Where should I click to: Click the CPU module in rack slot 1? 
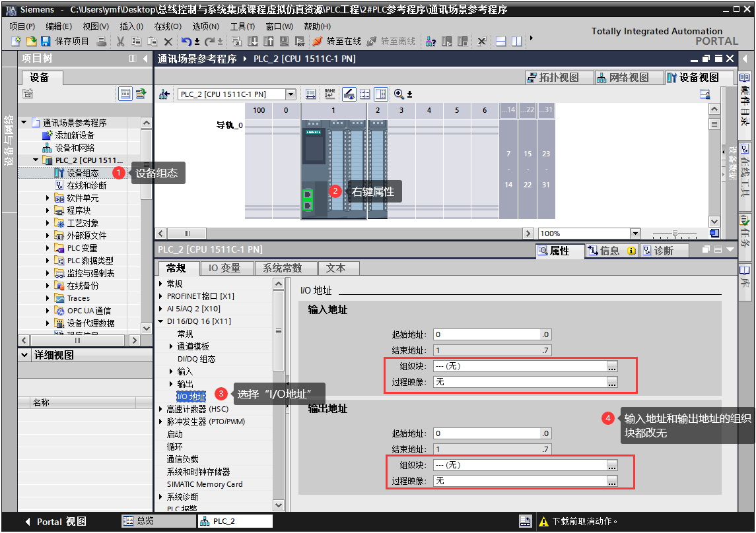click(x=333, y=170)
